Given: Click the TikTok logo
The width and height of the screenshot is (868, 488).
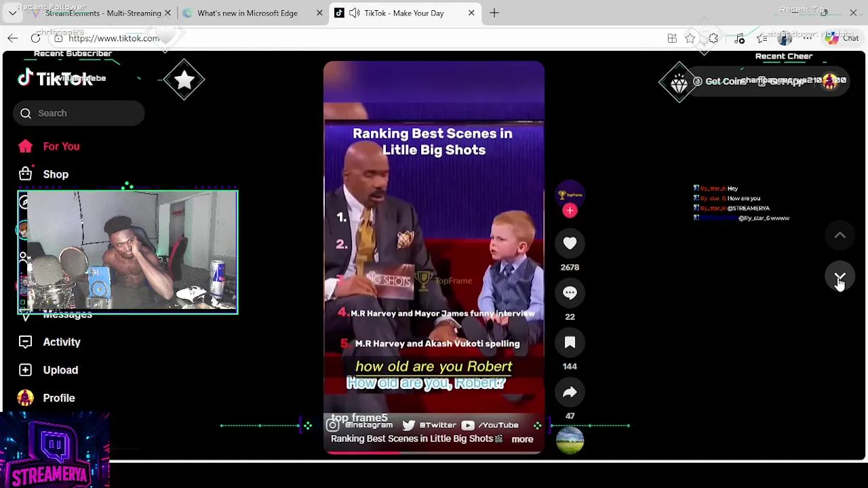Looking at the screenshot, I should (55, 79).
